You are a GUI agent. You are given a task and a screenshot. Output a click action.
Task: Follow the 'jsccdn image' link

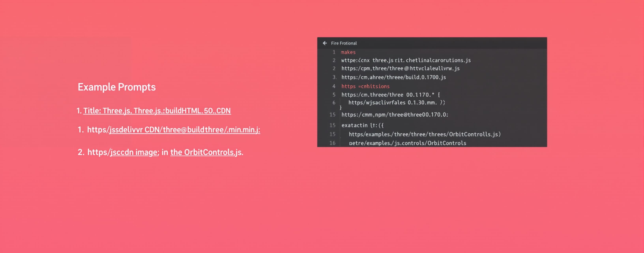134,152
